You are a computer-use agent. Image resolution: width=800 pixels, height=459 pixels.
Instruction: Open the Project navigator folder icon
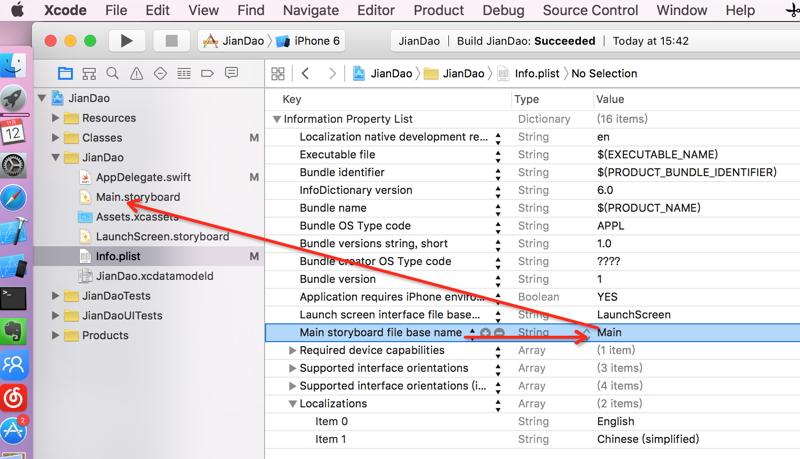[65, 73]
